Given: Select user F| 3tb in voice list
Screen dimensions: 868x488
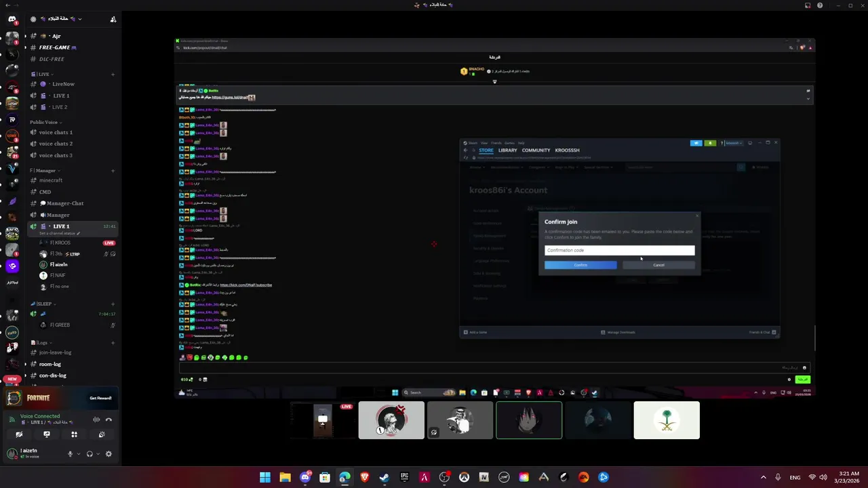Looking at the screenshot, I should coord(78,254).
